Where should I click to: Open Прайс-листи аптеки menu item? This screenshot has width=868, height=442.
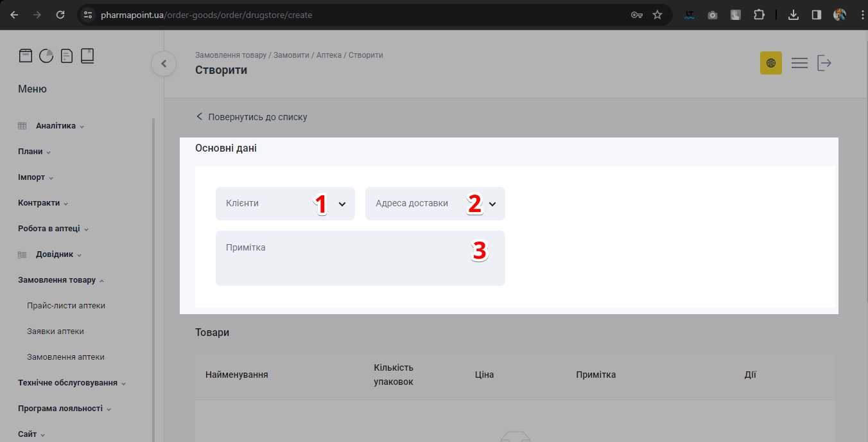tap(66, 306)
